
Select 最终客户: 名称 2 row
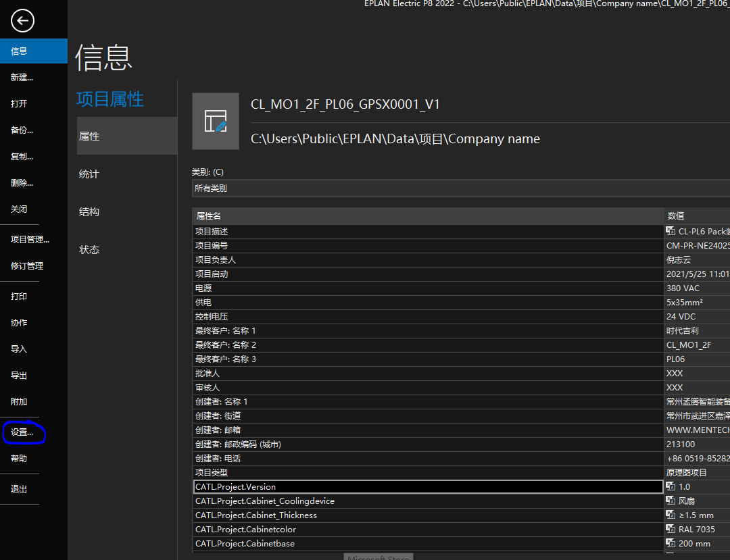[x=429, y=345]
